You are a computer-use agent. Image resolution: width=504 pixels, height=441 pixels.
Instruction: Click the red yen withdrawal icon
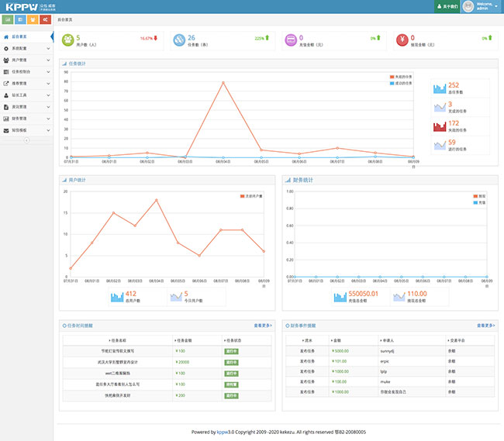click(x=402, y=40)
